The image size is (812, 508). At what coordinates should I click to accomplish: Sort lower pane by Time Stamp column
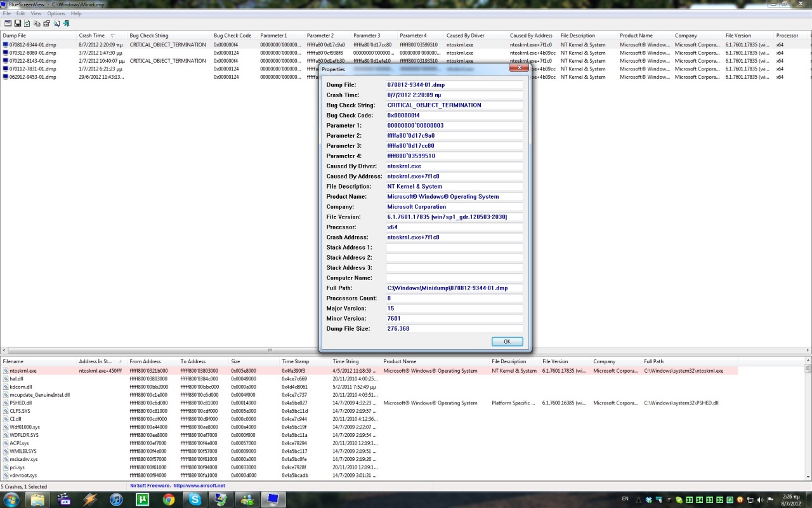point(304,361)
